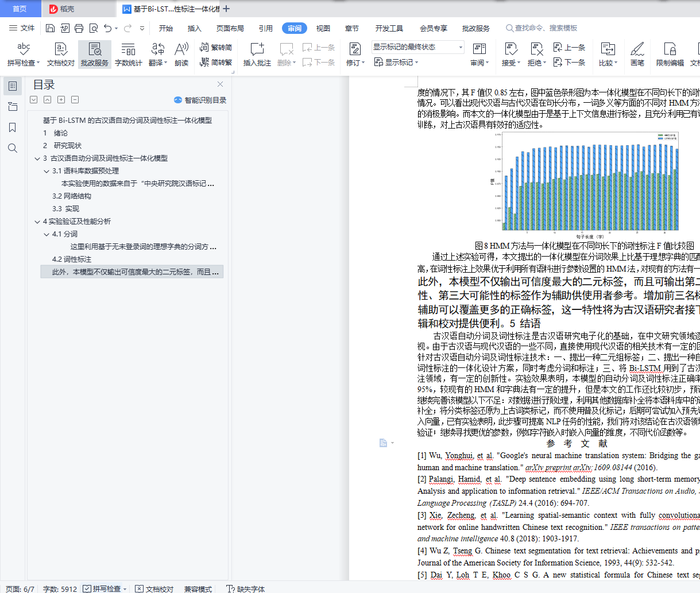Image resolution: width=700 pixels, height=593 pixels.
Task: Go to next revision 下一条 beside 拒绝
Action: 569,62
